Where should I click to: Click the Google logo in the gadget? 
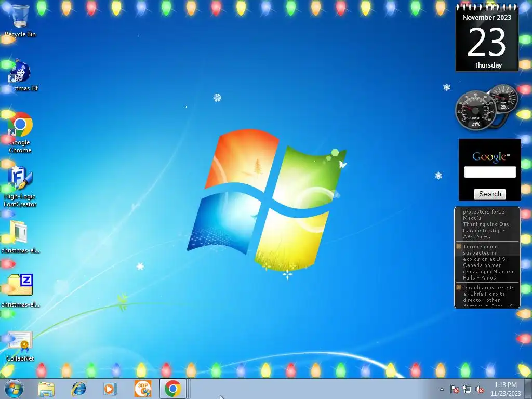pyautogui.click(x=490, y=156)
